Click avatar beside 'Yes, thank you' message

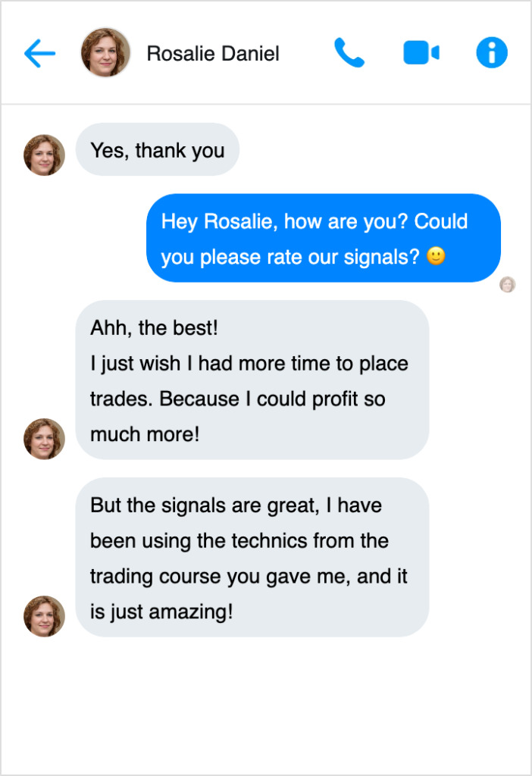pos(44,155)
